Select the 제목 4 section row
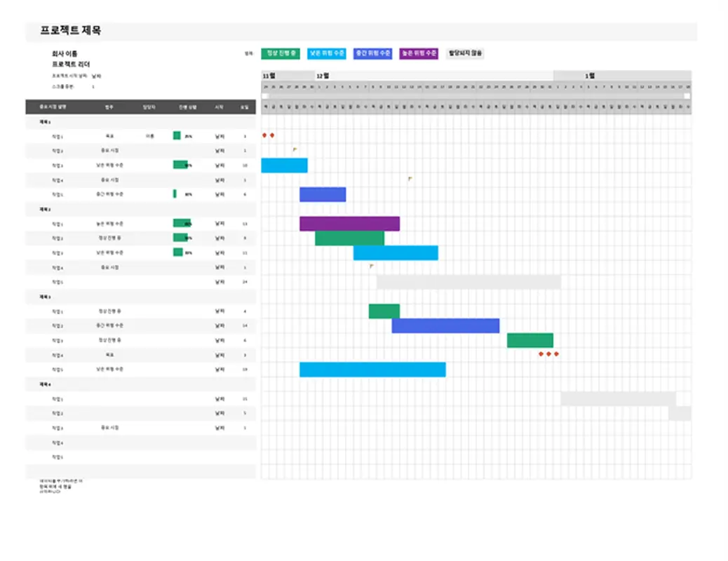The image size is (728, 561). (141, 384)
